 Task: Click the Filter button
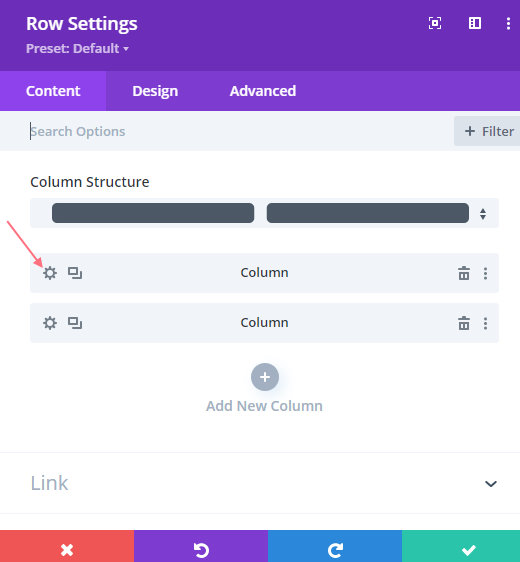click(x=487, y=131)
